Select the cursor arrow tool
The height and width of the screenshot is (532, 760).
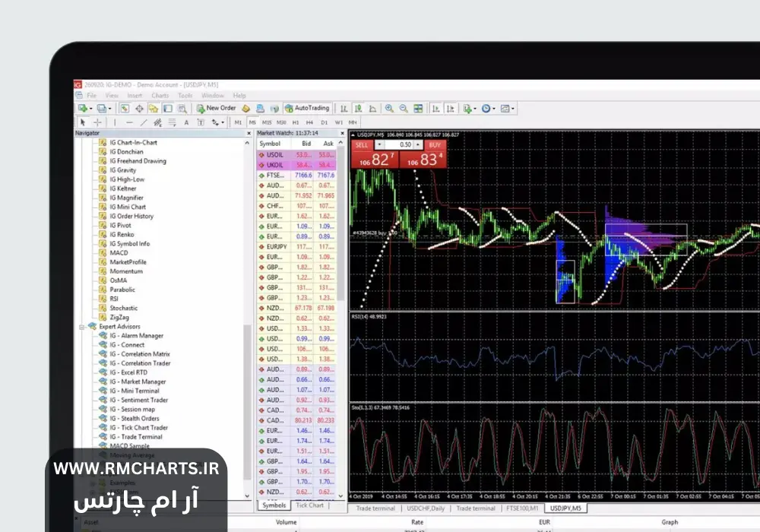[81, 122]
